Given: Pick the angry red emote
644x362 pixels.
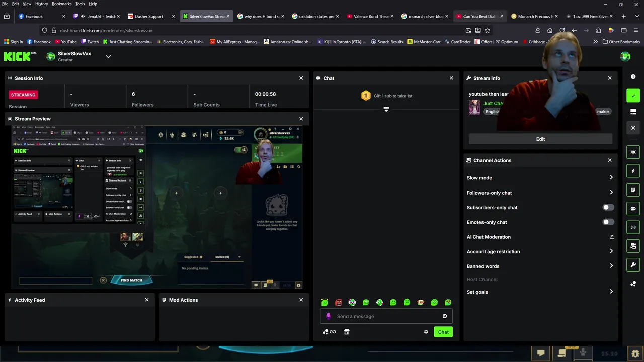Looking at the screenshot, I should [x=339, y=302].
